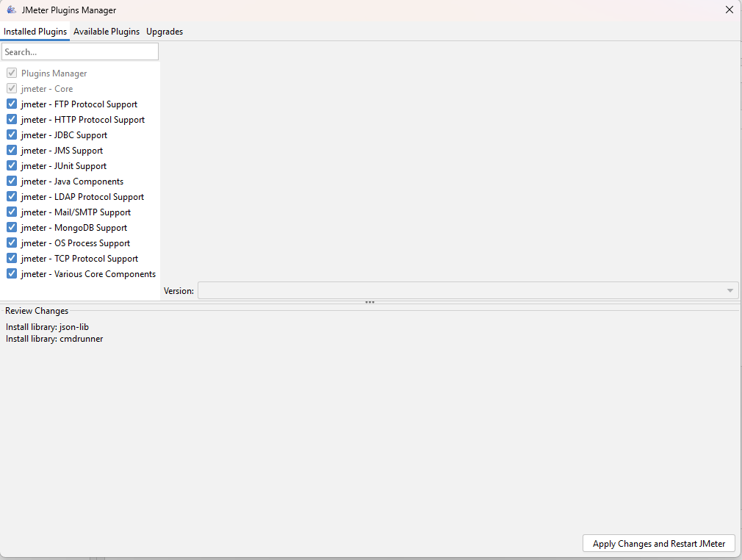Open the Available Plugins tab
742x560 pixels.
pyautogui.click(x=107, y=32)
